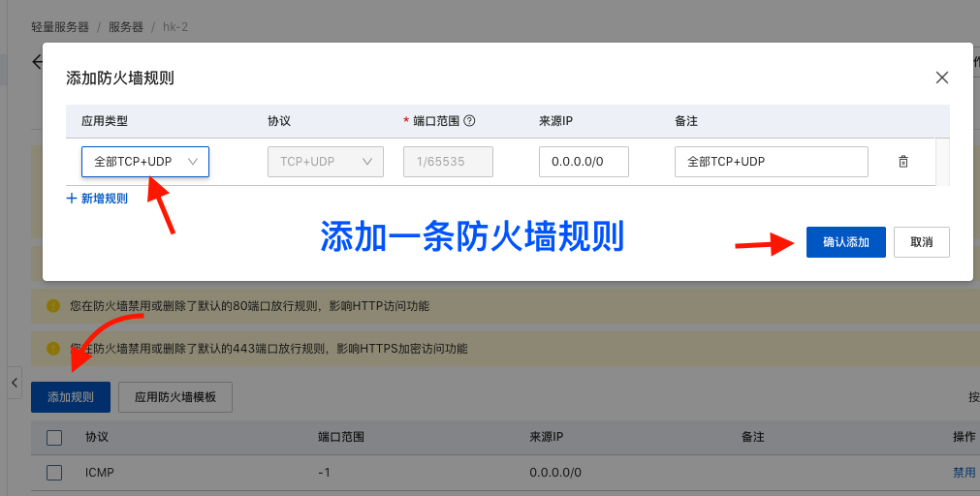
Task: Add another rule via + 新增规则
Action: click(97, 199)
